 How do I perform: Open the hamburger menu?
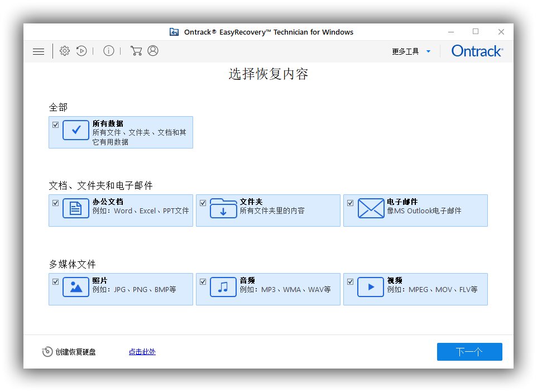pyautogui.click(x=39, y=51)
